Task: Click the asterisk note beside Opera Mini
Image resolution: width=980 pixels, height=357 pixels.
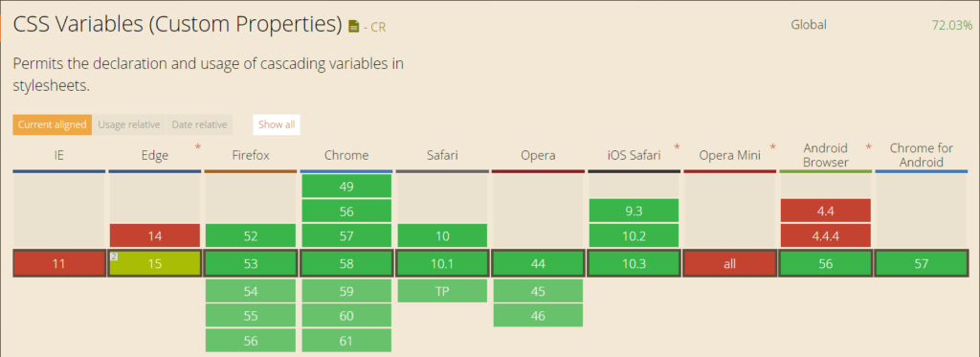Action: pos(772,148)
